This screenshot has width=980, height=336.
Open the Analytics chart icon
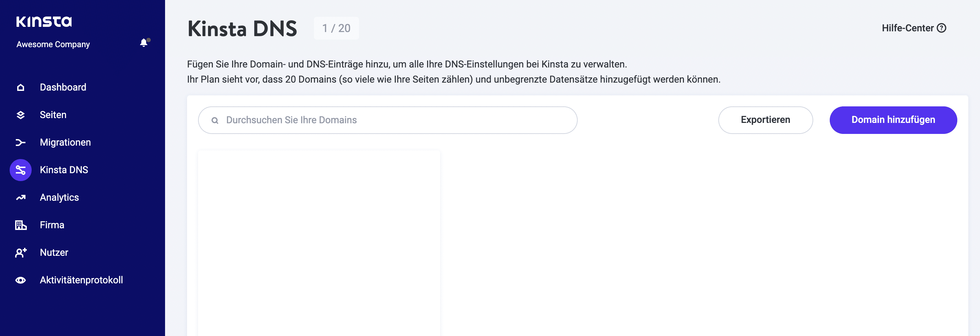pos(20,197)
